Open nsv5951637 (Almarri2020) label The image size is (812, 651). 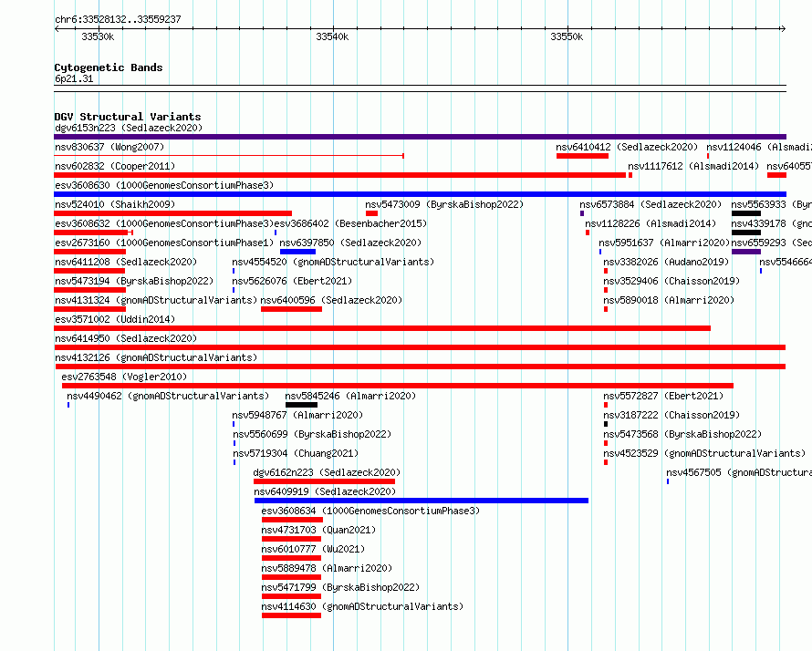(664, 243)
